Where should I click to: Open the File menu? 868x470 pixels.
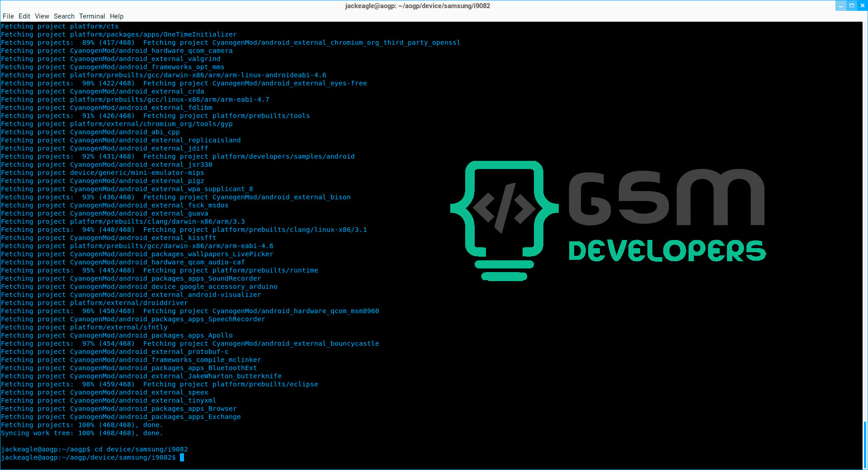8,16
